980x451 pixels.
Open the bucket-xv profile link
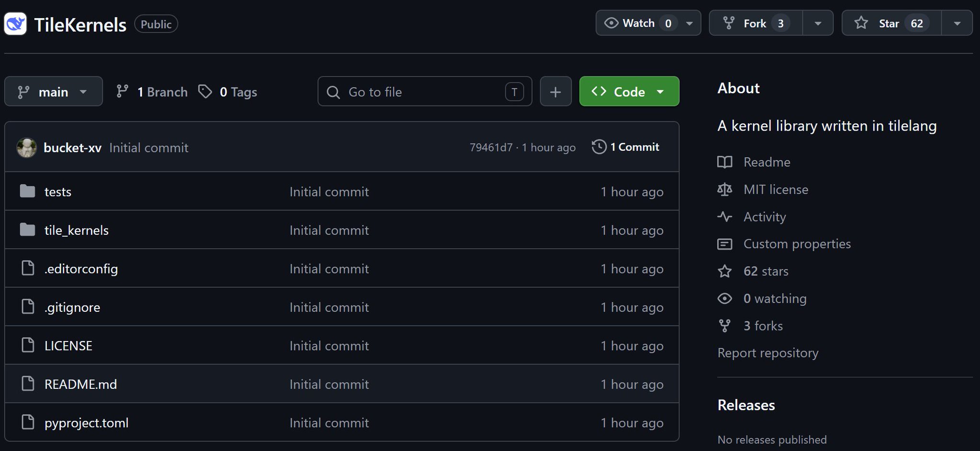(x=72, y=148)
